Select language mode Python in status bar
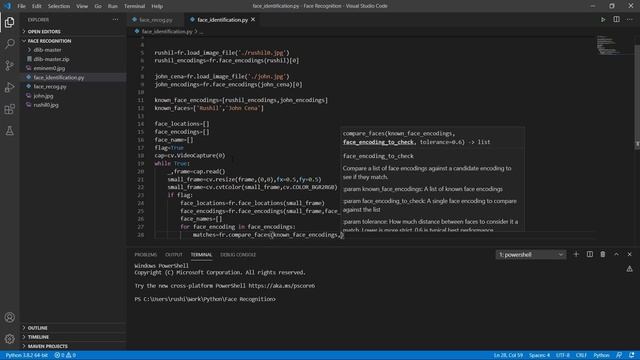 coord(601,356)
